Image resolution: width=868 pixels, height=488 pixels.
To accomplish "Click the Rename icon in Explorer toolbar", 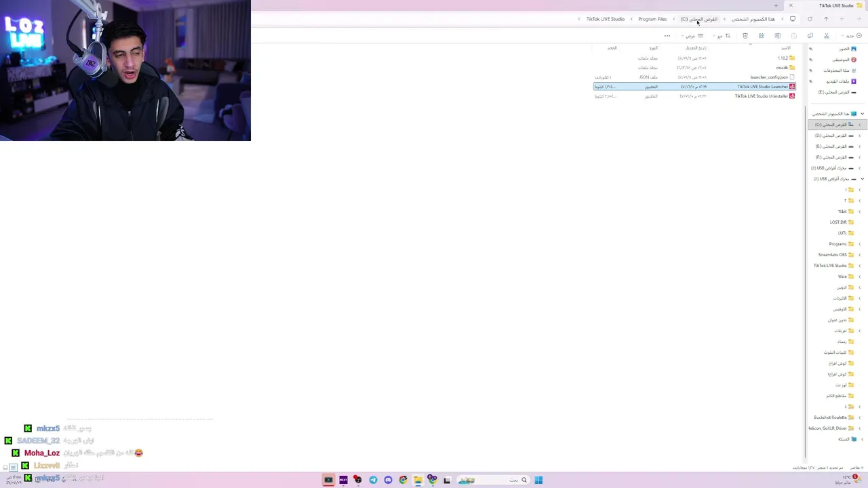I will pyautogui.click(x=778, y=36).
